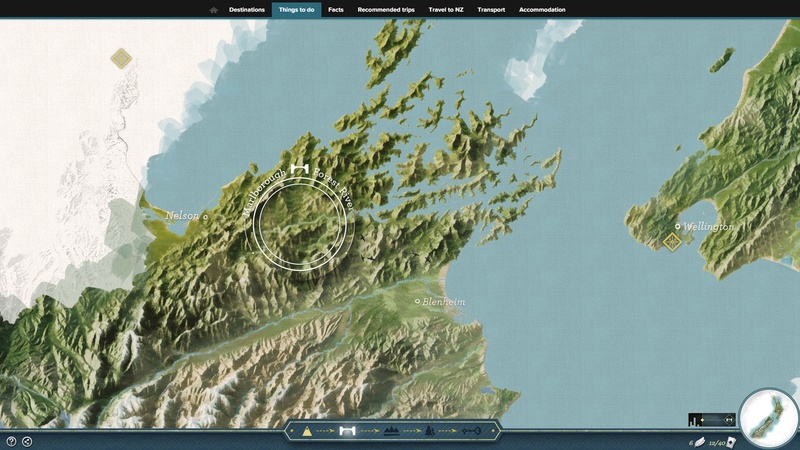Select the yellow mountain peak journey icon
This screenshot has width=800, height=450.
[307, 432]
